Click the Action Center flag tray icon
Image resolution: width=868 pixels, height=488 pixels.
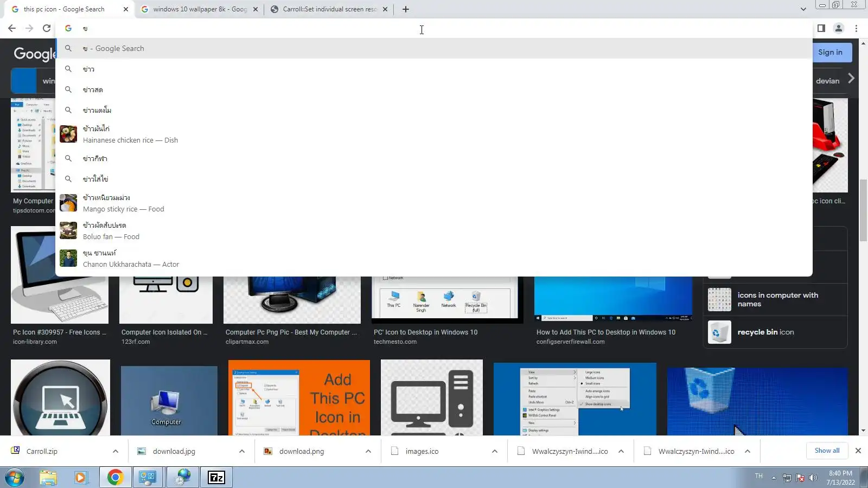[800, 478]
